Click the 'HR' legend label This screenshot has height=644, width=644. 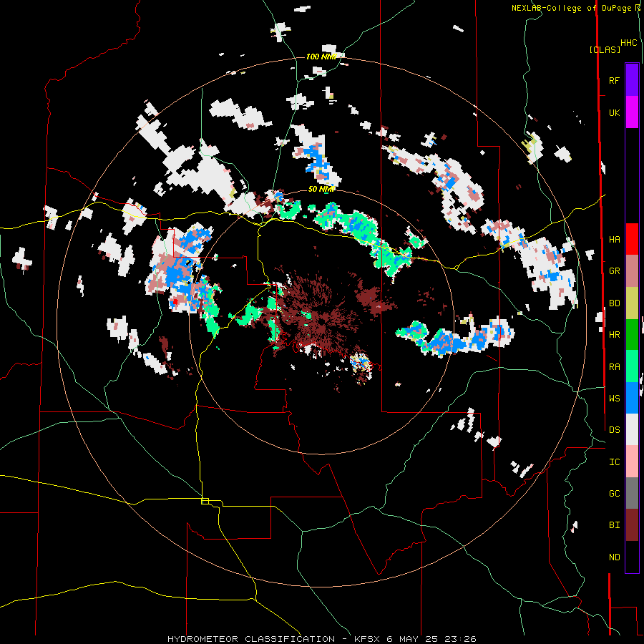pos(614,335)
